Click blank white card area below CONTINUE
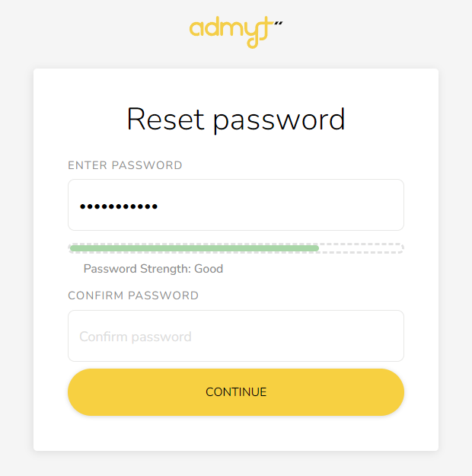The height and width of the screenshot is (476, 472). 236,433
